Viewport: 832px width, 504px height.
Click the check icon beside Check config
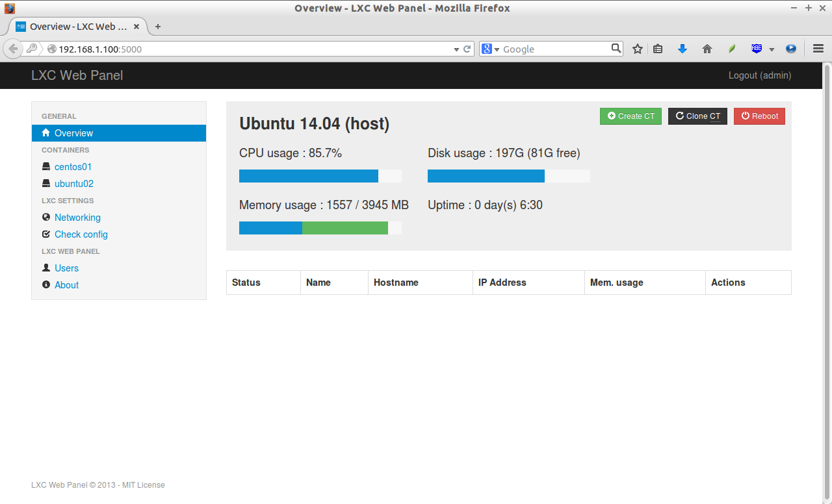[x=46, y=234]
